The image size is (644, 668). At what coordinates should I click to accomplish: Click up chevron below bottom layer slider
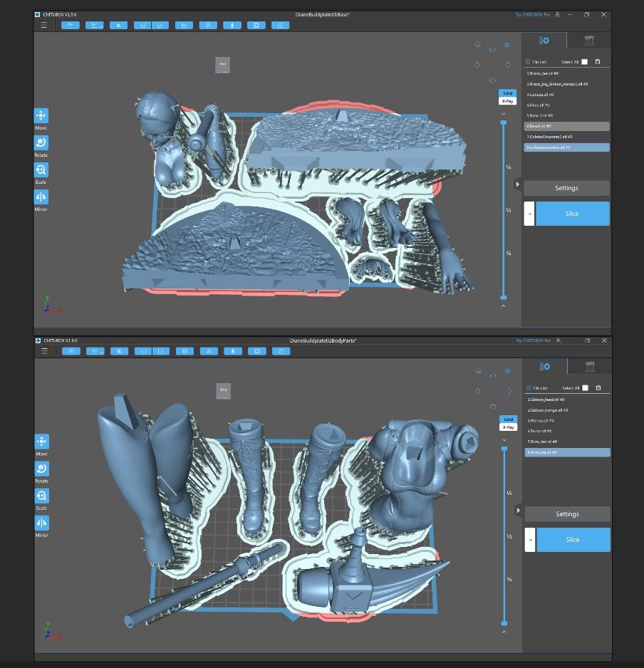tap(504, 632)
